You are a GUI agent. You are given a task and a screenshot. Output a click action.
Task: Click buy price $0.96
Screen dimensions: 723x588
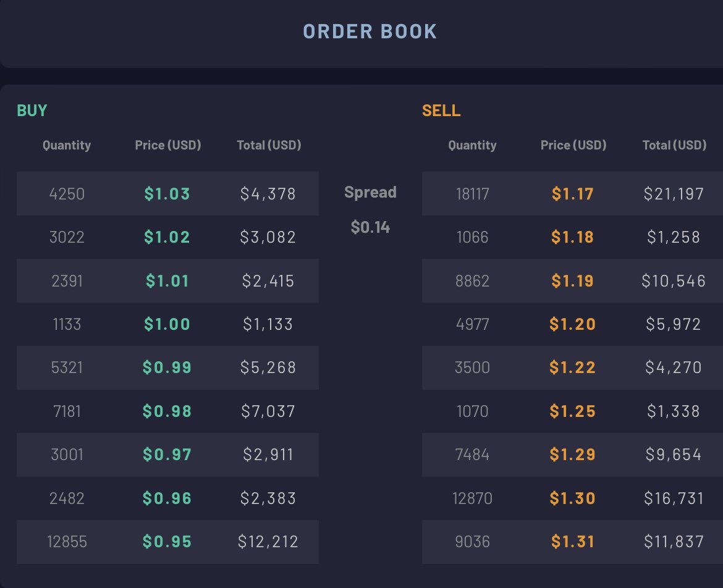(x=167, y=498)
